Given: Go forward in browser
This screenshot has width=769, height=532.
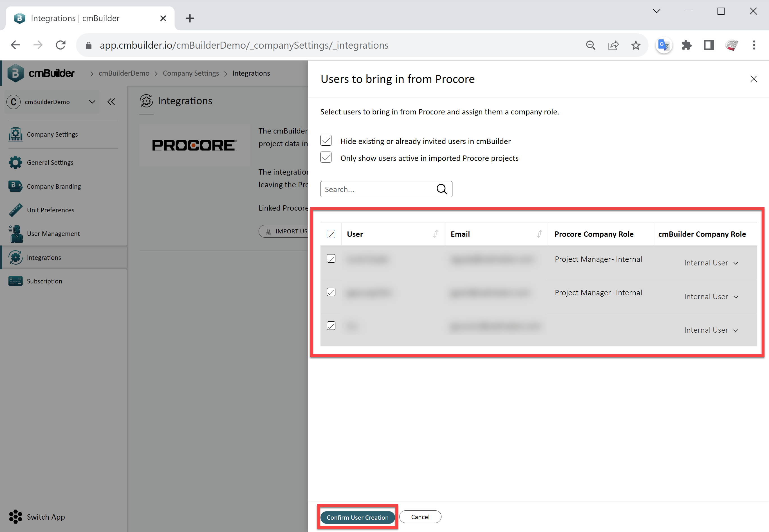Looking at the screenshot, I should point(38,45).
